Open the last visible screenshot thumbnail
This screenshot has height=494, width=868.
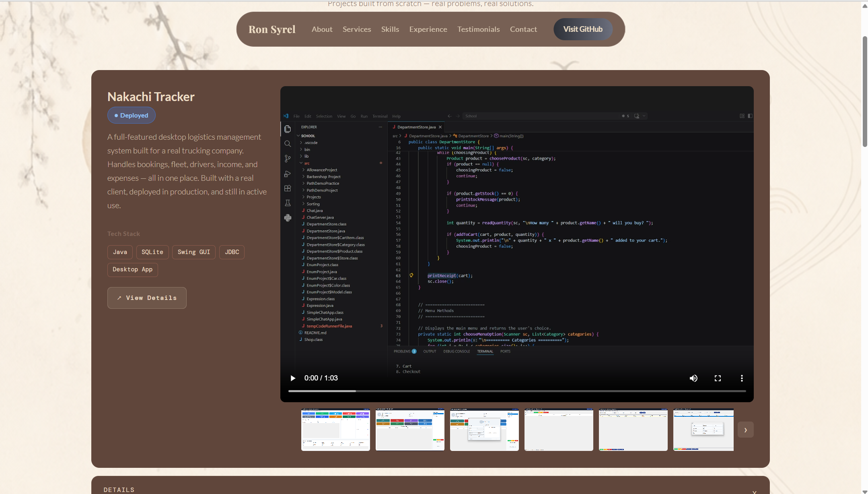coord(703,430)
